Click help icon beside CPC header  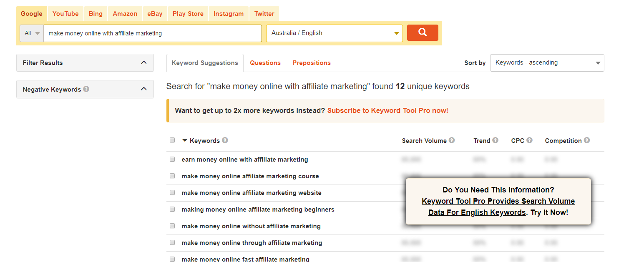[529, 140]
